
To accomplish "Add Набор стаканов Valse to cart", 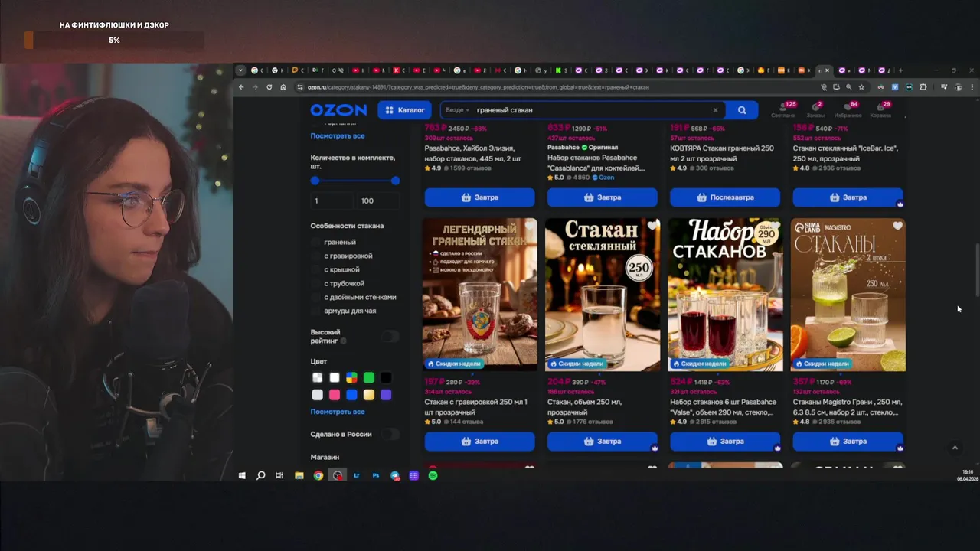I will (x=725, y=442).
